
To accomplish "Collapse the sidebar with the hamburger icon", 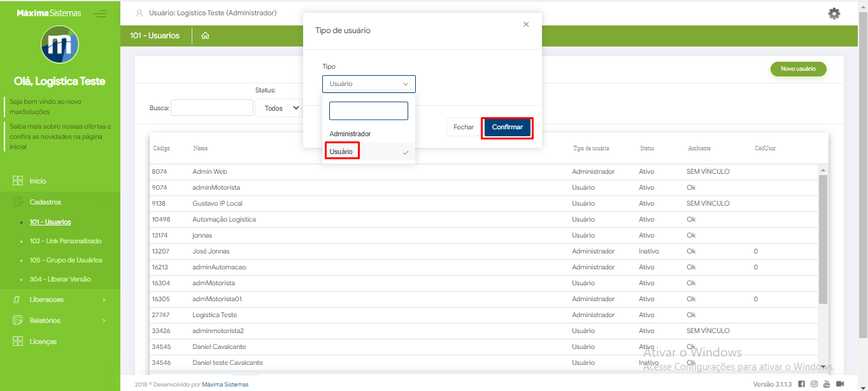I will tap(100, 13).
